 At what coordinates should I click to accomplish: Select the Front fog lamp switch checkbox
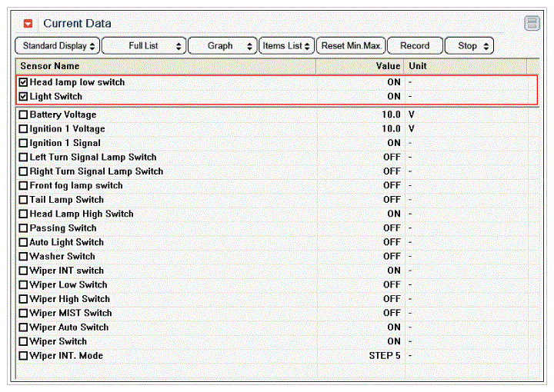23,186
